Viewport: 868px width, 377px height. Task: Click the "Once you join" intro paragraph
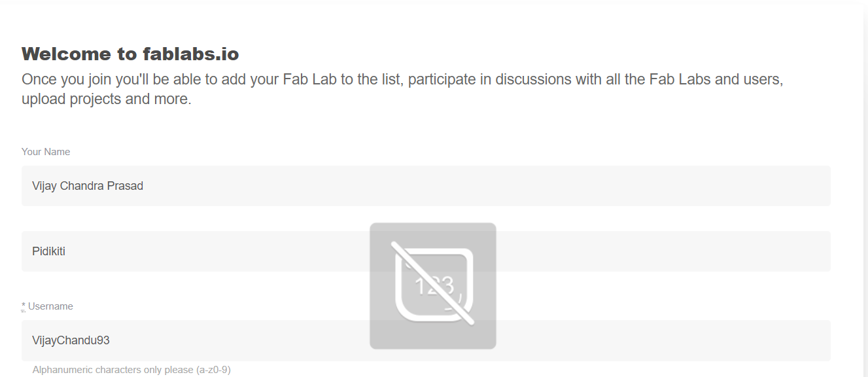[x=402, y=80]
